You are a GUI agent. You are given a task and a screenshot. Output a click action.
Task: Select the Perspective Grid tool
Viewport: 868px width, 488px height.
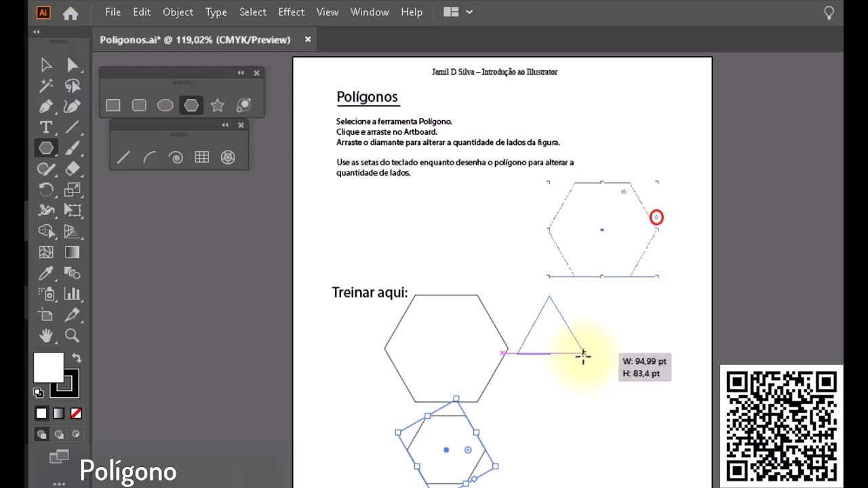(x=73, y=231)
